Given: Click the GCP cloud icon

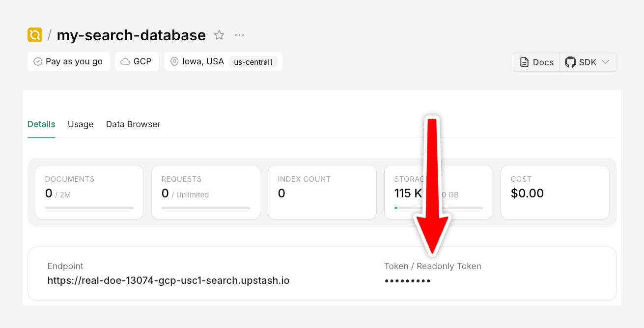Looking at the screenshot, I should pyautogui.click(x=125, y=61).
